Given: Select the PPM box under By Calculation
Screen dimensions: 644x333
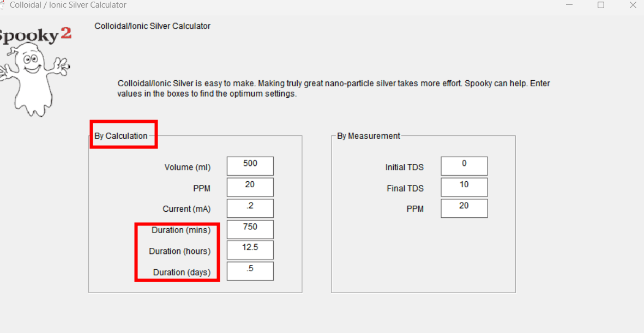Looking at the screenshot, I should click(x=250, y=187).
